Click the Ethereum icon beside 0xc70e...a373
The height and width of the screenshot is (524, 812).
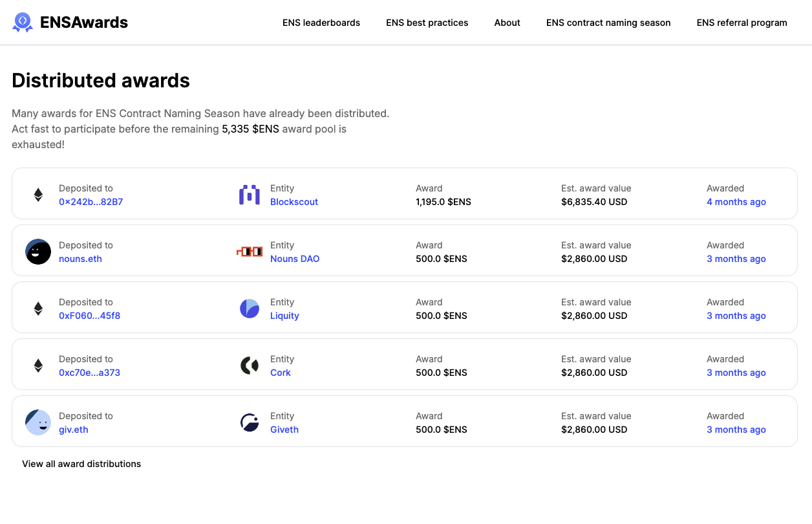[38, 366]
